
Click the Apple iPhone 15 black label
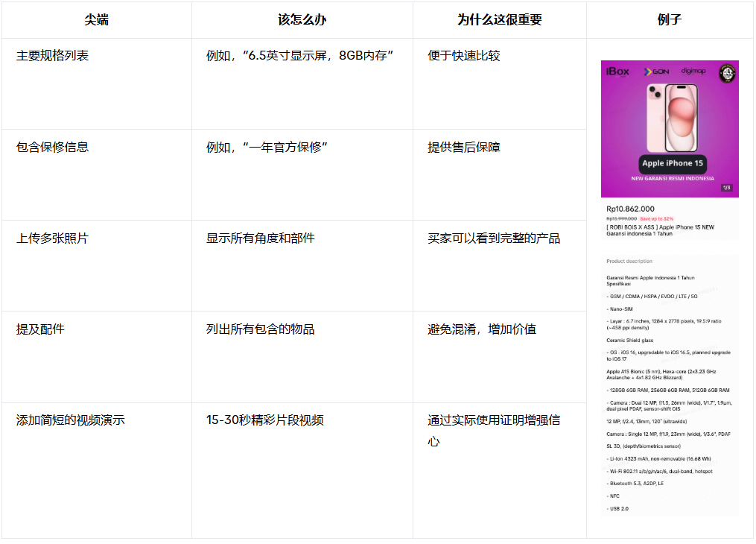tap(673, 163)
